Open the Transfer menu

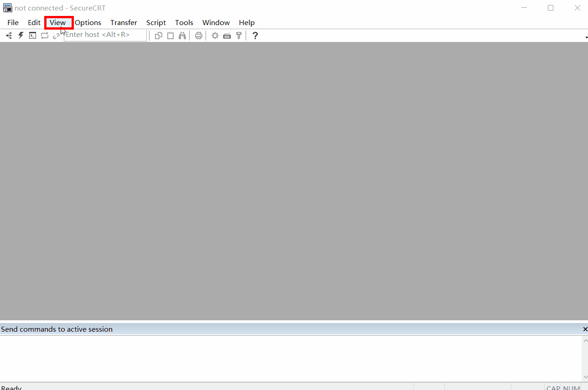[124, 22]
